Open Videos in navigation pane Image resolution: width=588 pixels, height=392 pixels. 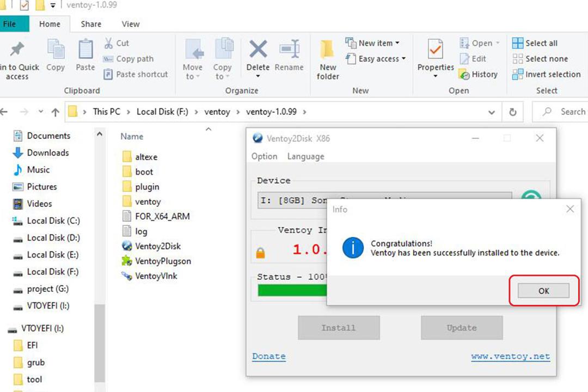coord(32,204)
